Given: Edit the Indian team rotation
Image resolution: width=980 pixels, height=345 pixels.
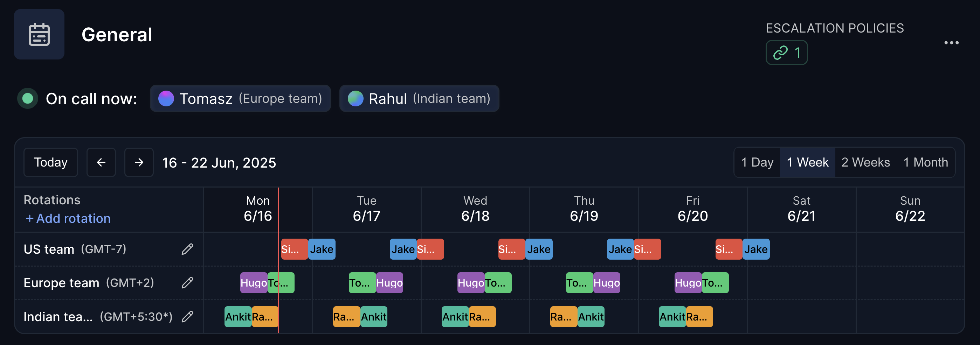Looking at the screenshot, I should [187, 317].
